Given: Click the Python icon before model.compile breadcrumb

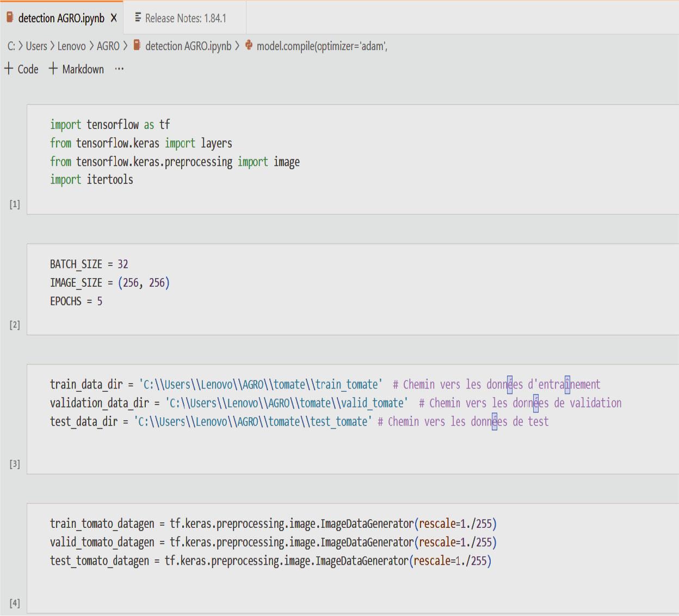Looking at the screenshot, I should click(249, 45).
